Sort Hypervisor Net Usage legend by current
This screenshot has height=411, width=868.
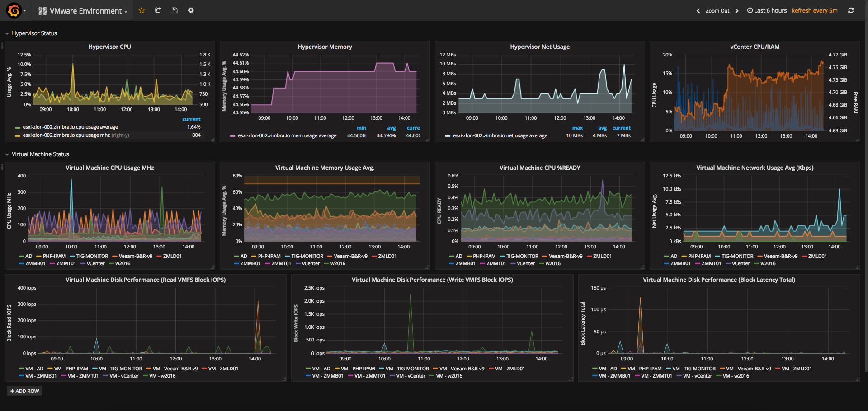(x=621, y=128)
